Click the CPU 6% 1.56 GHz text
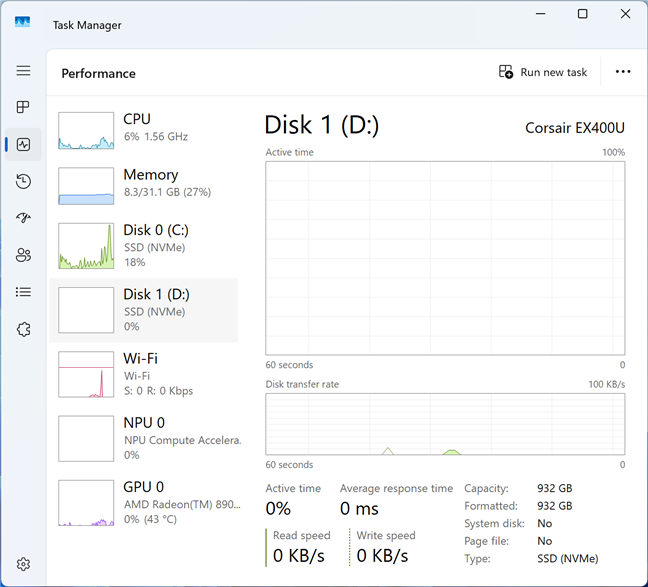The width and height of the screenshot is (648, 587). 156,136
